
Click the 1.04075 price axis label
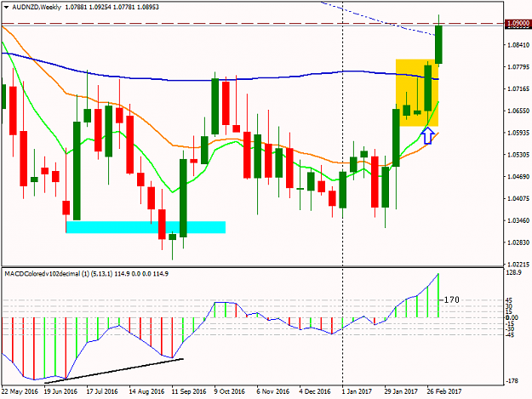point(518,199)
